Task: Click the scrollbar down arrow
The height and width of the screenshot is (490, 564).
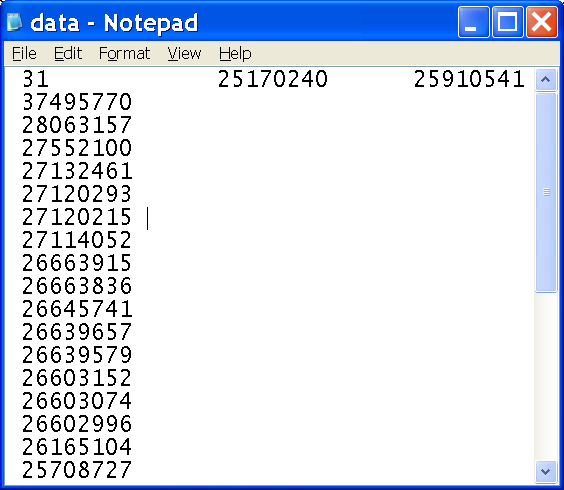Action: (x=546, y=471)
